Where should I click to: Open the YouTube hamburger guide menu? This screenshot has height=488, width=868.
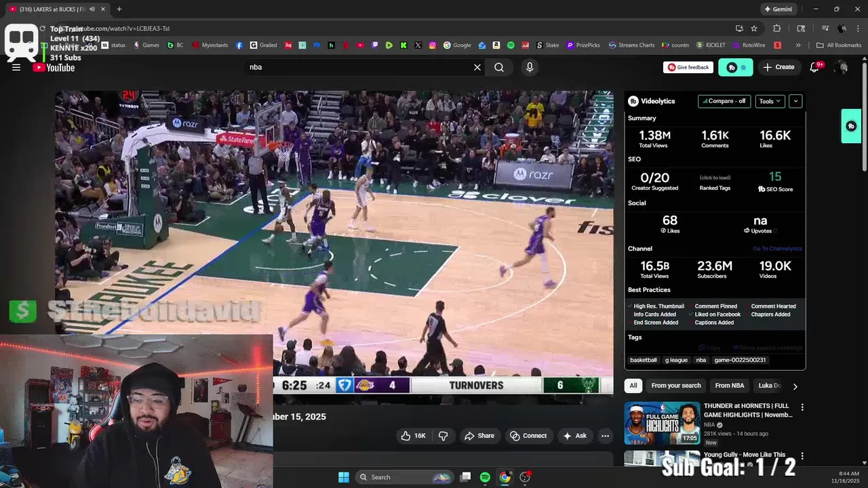tap(16, 67)
